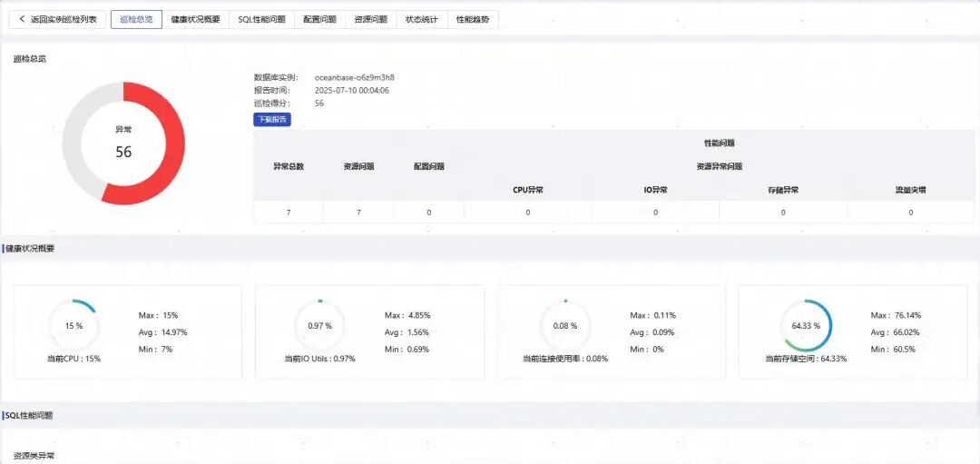Image resolution: width=980 pixels, height=464 pixels.
Task: Click the red inspection score donut chart
Action: click(123, 143)
